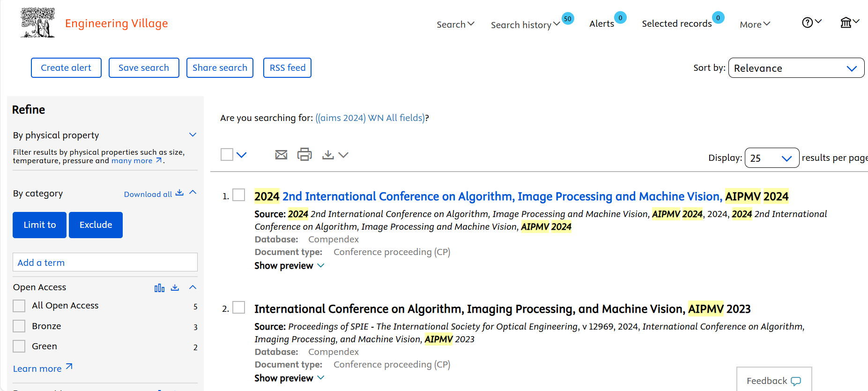Image resolution: width=868 pixels, height=391 pixels.
Task: Click download icon next to Download all
Action: tap(179, 193)
